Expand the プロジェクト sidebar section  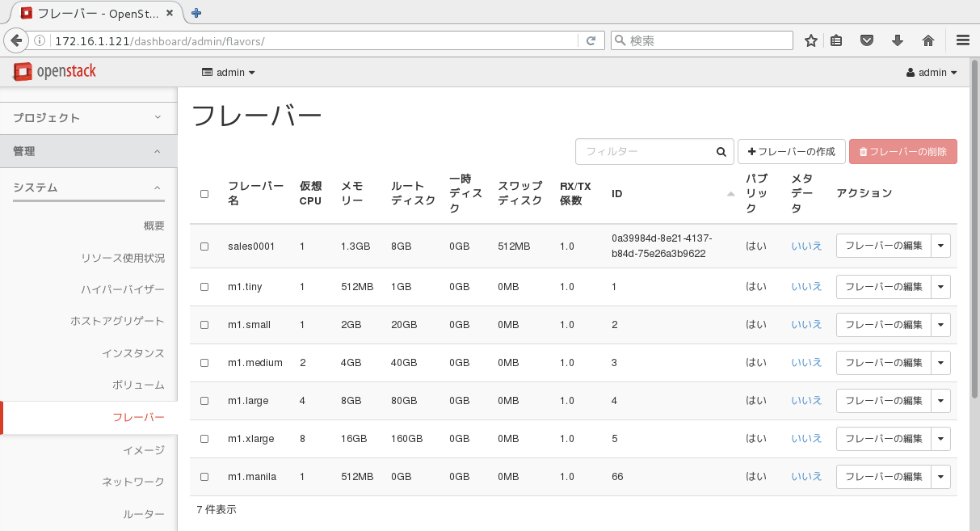88,118
